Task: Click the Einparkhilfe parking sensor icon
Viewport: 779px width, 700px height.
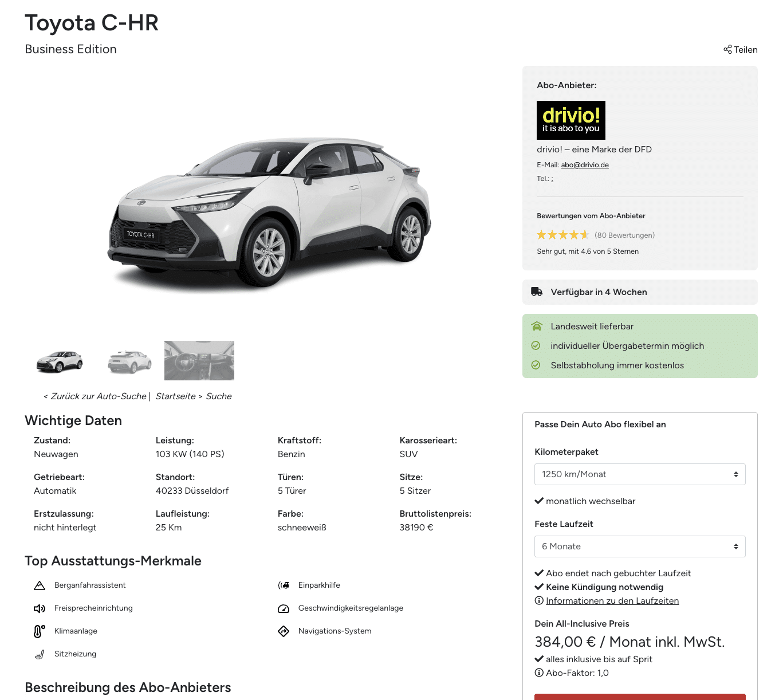Action: [284, 585]
